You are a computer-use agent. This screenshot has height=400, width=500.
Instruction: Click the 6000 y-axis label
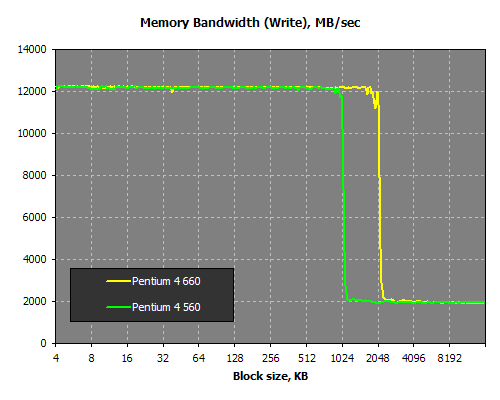(x=34, y=217)
